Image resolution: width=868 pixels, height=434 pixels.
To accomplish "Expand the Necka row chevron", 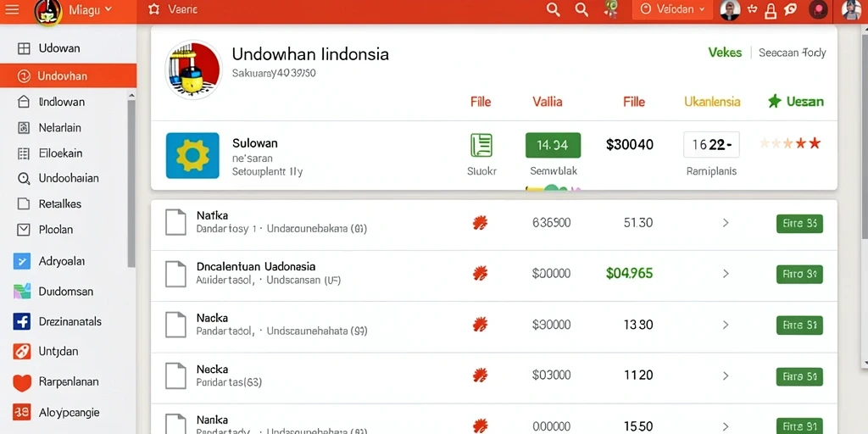I will coord(726,376).
